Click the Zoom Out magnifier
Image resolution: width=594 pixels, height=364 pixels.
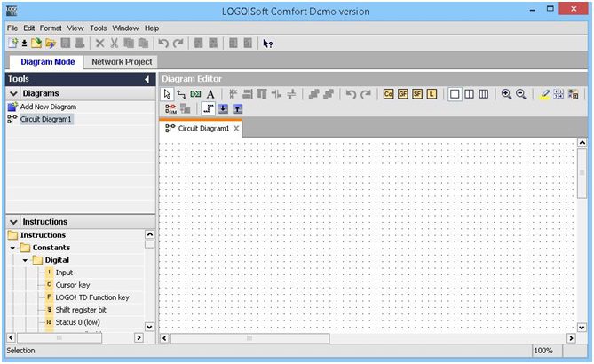pos(521,94)
